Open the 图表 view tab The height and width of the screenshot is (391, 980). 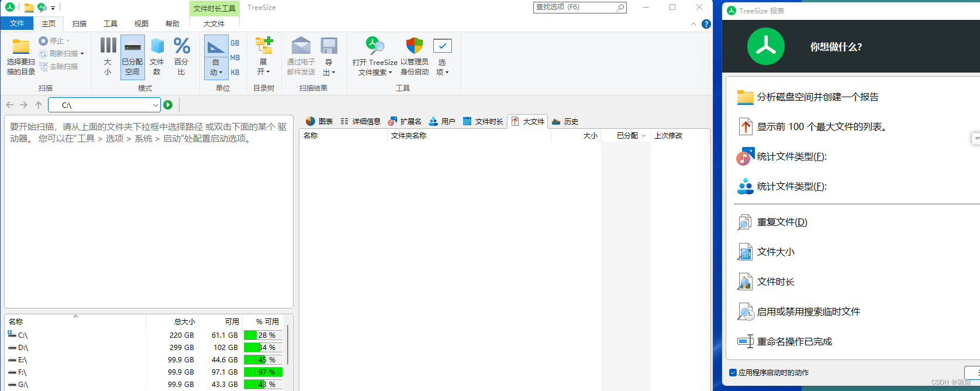pos(319,121)
